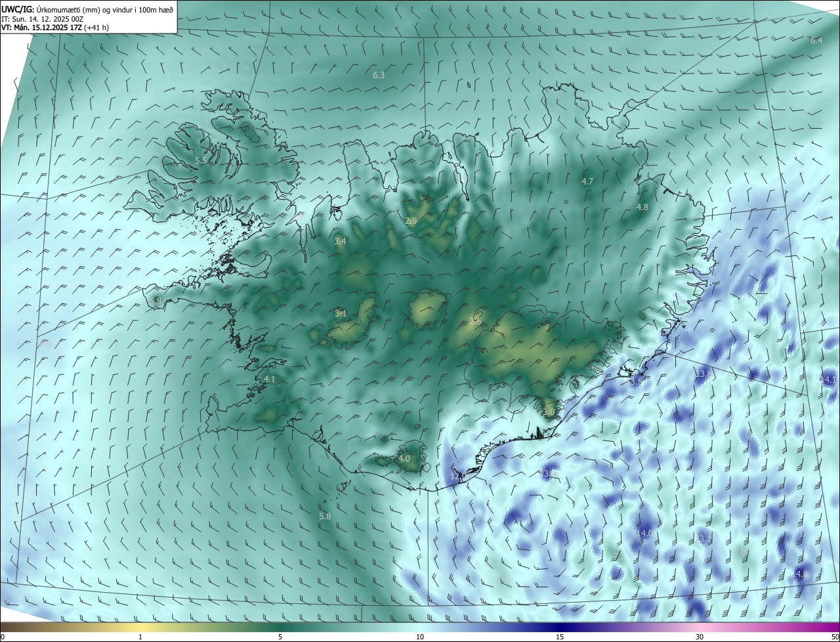Click the 'IT: Sun. 14. 12. 2025 00Z' line

(42, 19)
